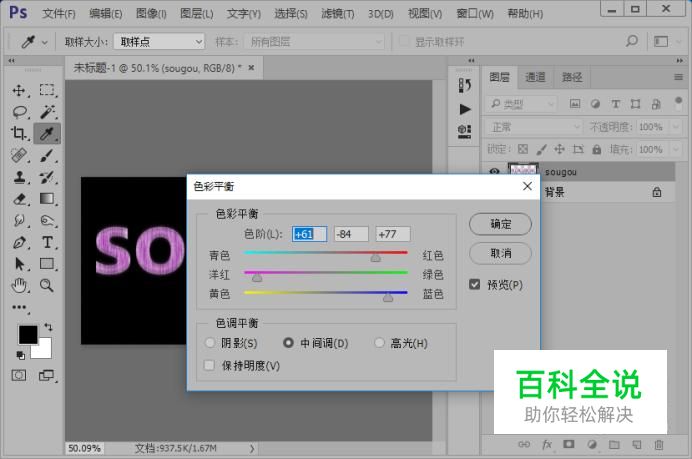The height and width of the screenshot is (459, 692).
Task: Change the screen mode
Action: (46, 376)
